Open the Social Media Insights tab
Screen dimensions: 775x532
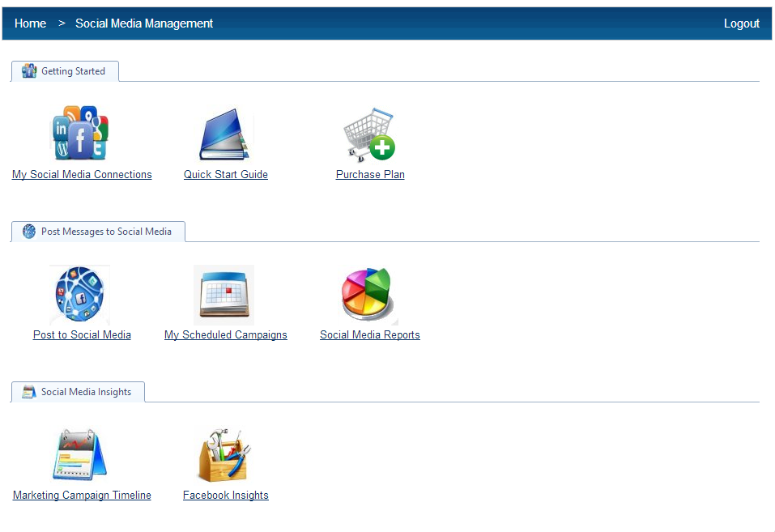tap(78, 392)
